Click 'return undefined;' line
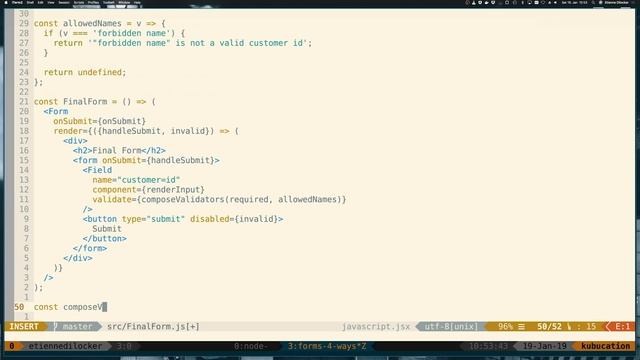This screenshot has width=640, height=360. [x=85, y=72]
